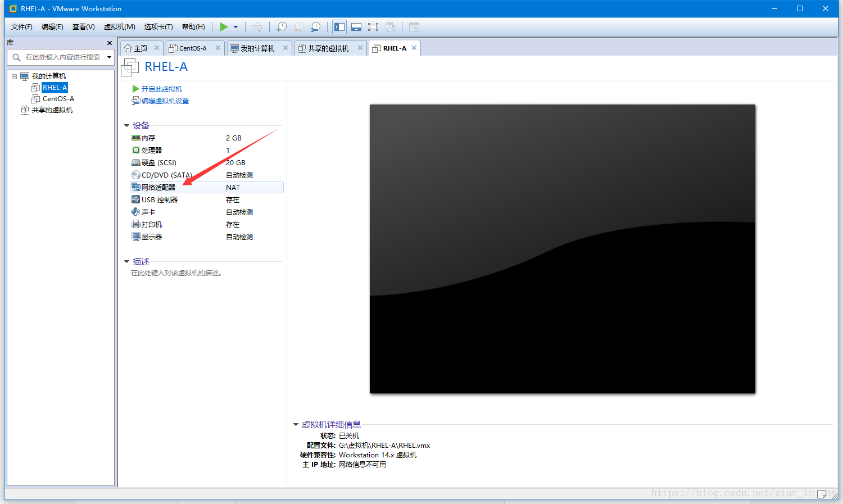
Task: Collapse the 我的计算机 tree node
Action: click(15, 76)
